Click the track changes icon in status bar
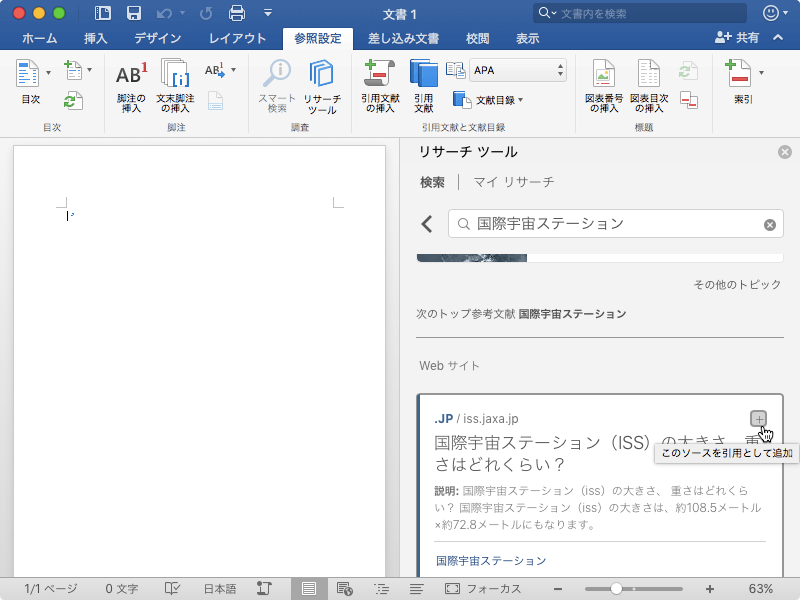 click(264, 589)
